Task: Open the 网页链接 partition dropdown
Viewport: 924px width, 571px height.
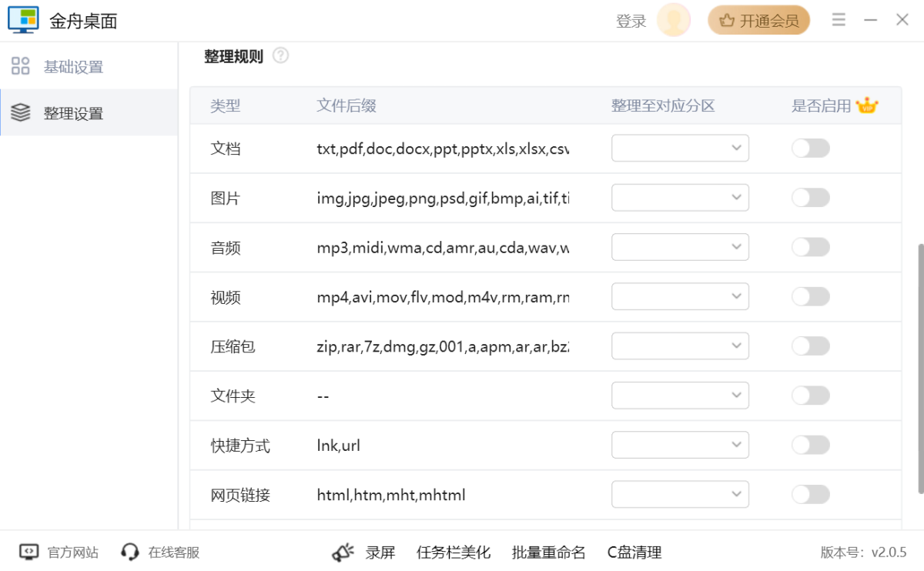Action: (680, 494)
